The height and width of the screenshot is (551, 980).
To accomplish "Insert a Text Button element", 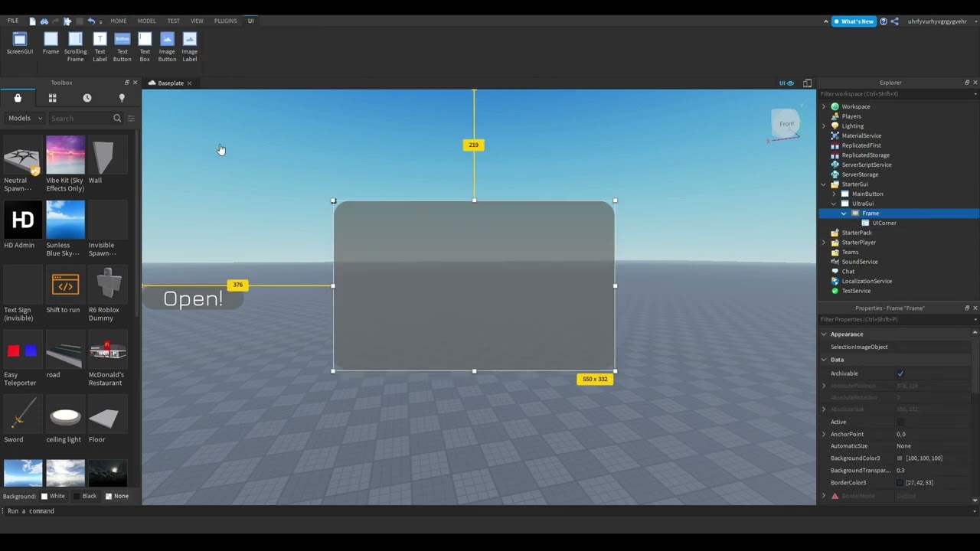I will tap(122, 47).
